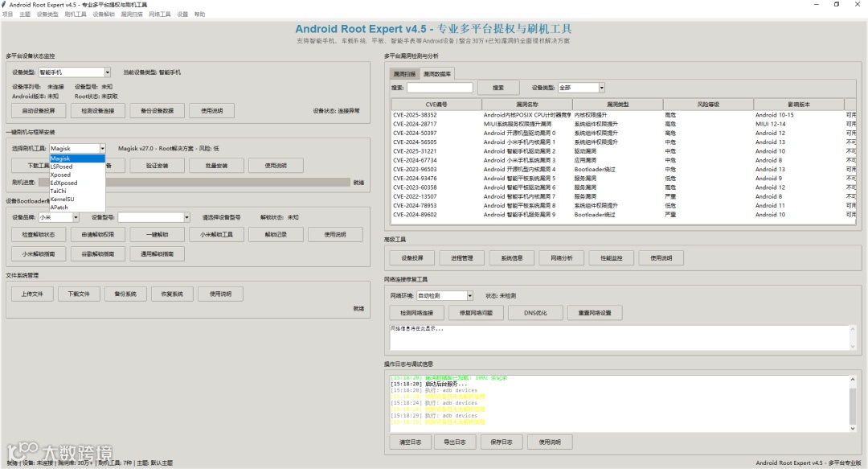Click the 申请解锁权限 button

point(97,235)
